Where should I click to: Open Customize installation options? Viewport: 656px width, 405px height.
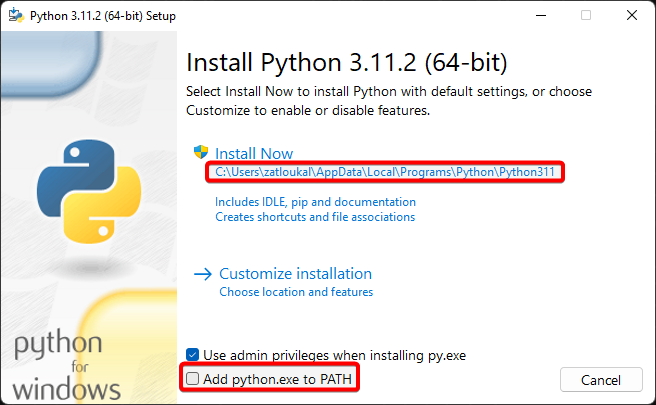click(295, 274)
